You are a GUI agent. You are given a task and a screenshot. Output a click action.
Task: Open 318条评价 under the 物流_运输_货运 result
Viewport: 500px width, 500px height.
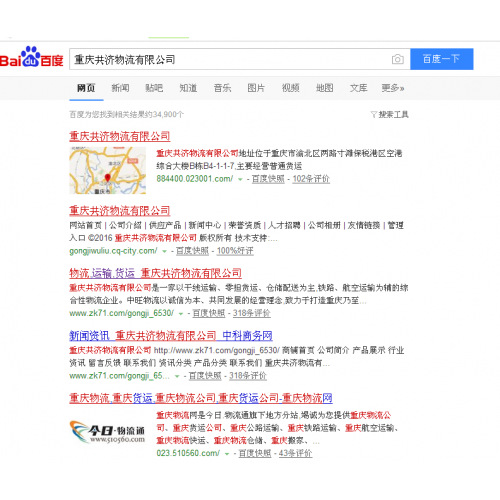coord(252,313)
